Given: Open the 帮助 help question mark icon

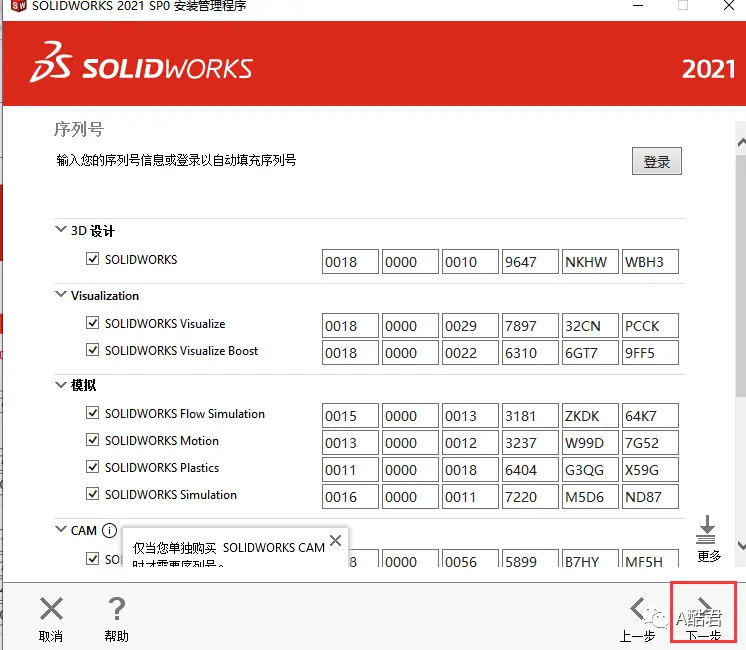Looking at the screenshot, I should point(117,609).
